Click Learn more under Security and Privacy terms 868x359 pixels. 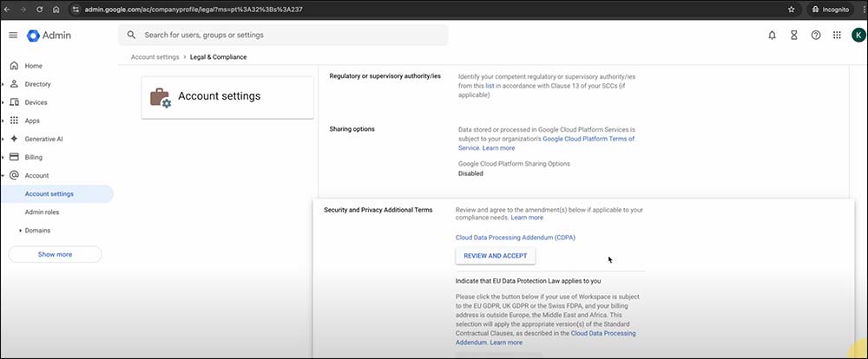tap(527, 218)
